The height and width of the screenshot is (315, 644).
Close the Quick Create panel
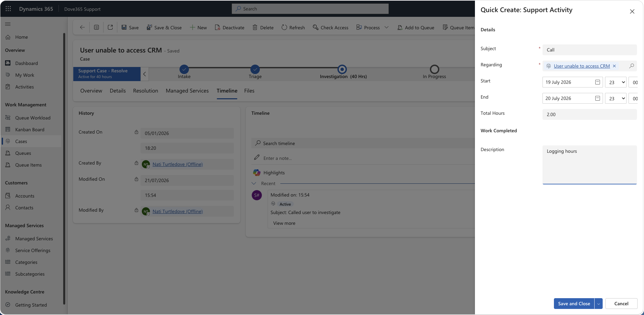point(632,11)
